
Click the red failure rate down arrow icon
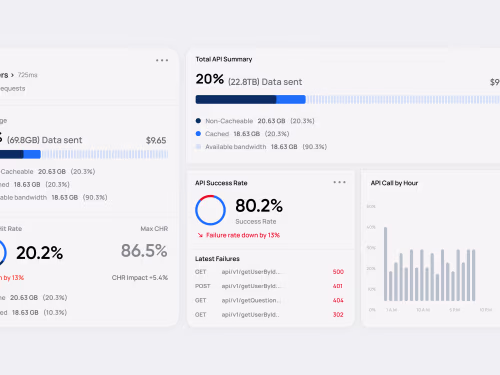coord(200,235)
